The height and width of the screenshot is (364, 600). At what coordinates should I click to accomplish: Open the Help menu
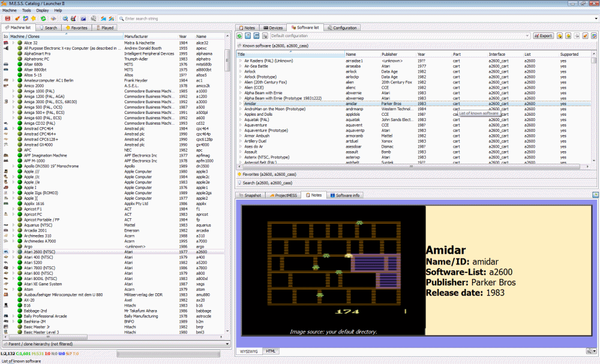pyautogui.click(x=58, y=10)
